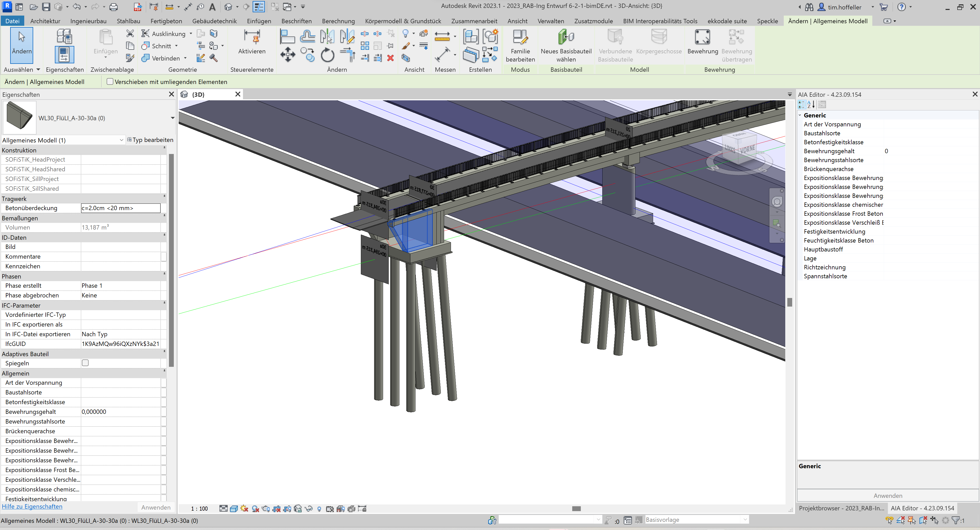Open Familie bearbeiten tool
The height and width of the screenshot is (530, 980).
tap(520, 45)
